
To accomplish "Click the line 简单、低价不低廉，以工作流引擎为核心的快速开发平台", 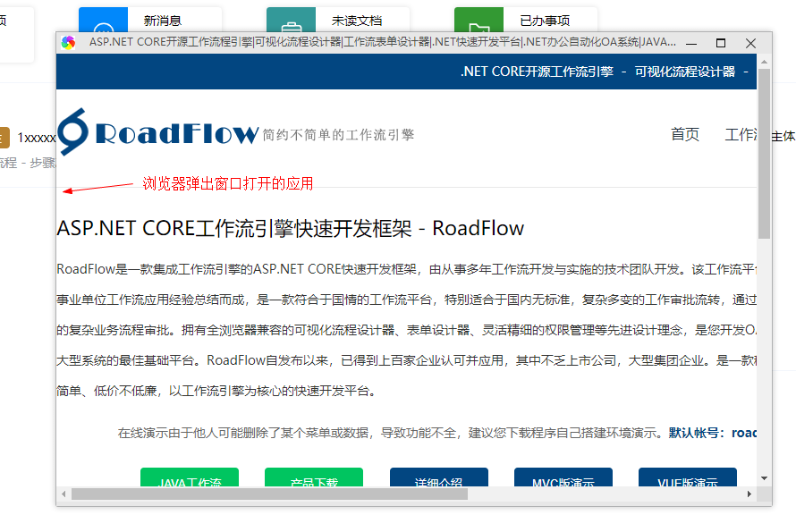I will pos(216,391).
